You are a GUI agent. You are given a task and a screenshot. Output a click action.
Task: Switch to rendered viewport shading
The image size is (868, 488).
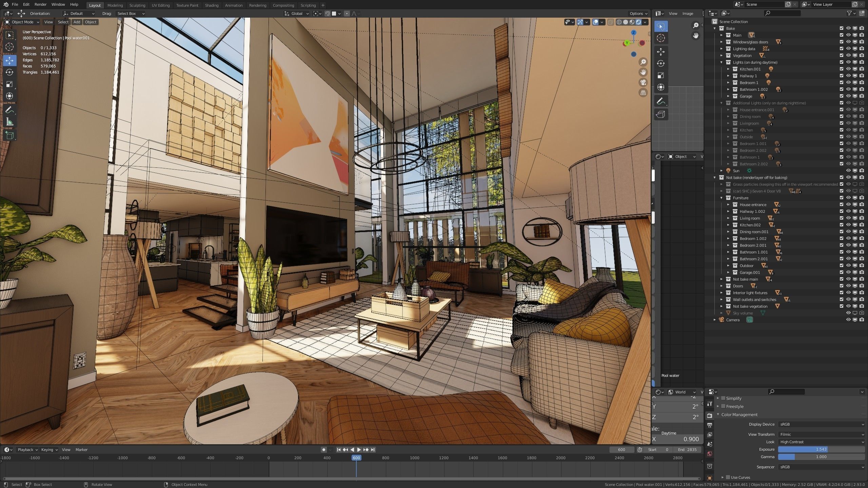638,22
